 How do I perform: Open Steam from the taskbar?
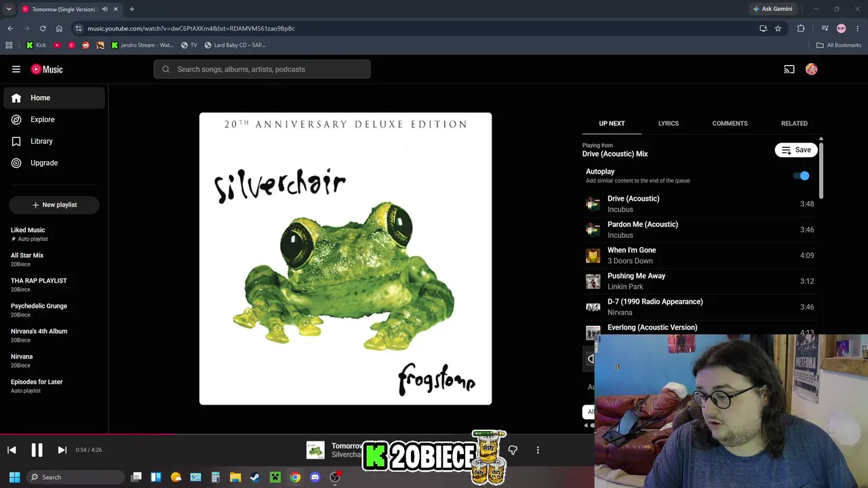click(x=255, y=477)
